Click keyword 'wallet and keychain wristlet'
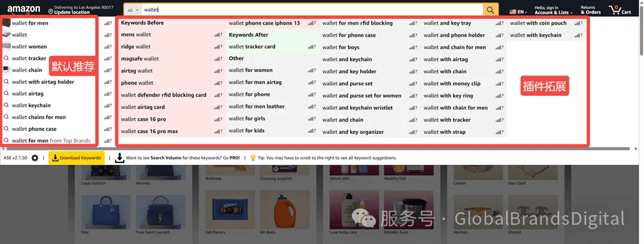This screenshot has width=644, height=244. click(357, 108)
